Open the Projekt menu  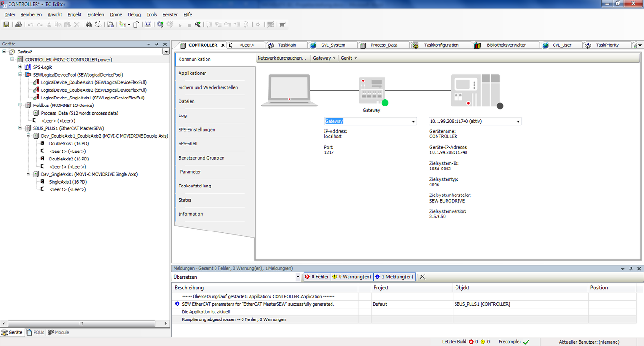pos(74,15)
